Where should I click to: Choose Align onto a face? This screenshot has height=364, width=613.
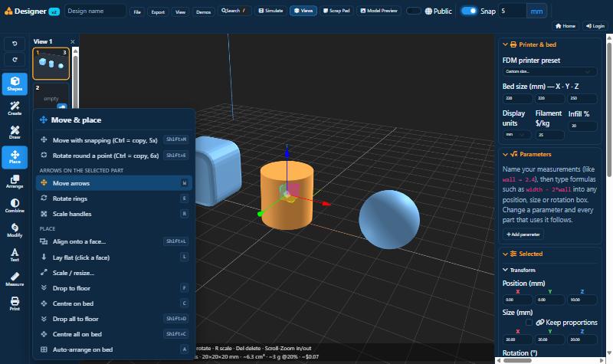coord(113,241)
